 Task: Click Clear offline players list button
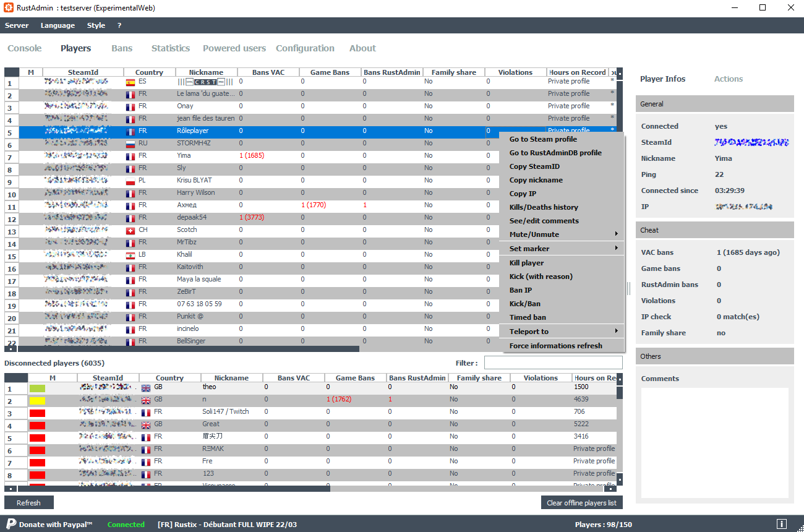point(581,502)
